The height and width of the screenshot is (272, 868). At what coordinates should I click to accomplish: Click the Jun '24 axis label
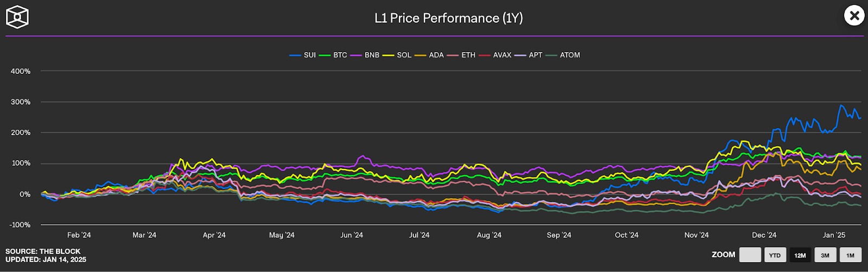tap(352, 235)
